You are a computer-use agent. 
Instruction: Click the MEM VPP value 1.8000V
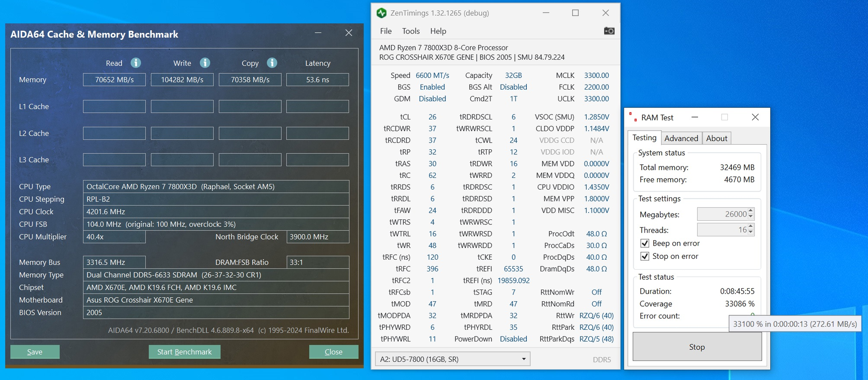596,199
